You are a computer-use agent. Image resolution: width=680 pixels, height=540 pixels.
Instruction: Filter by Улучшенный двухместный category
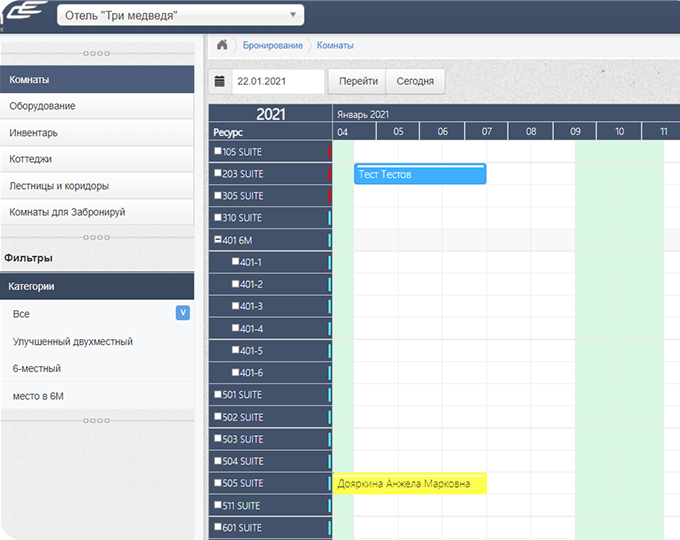97,341
